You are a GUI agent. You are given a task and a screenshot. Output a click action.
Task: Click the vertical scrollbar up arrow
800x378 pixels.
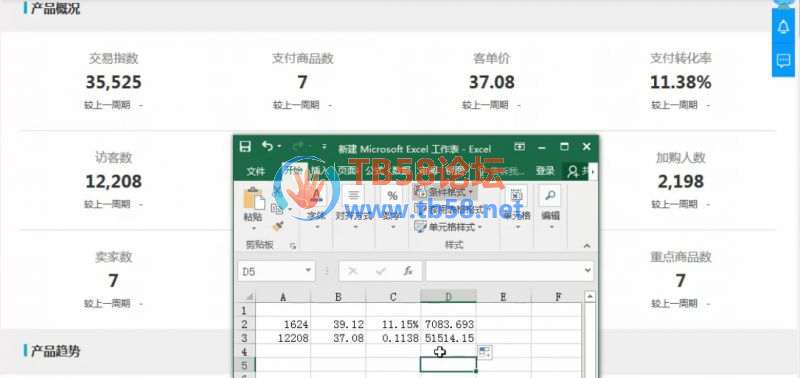[x=590, y=296]
